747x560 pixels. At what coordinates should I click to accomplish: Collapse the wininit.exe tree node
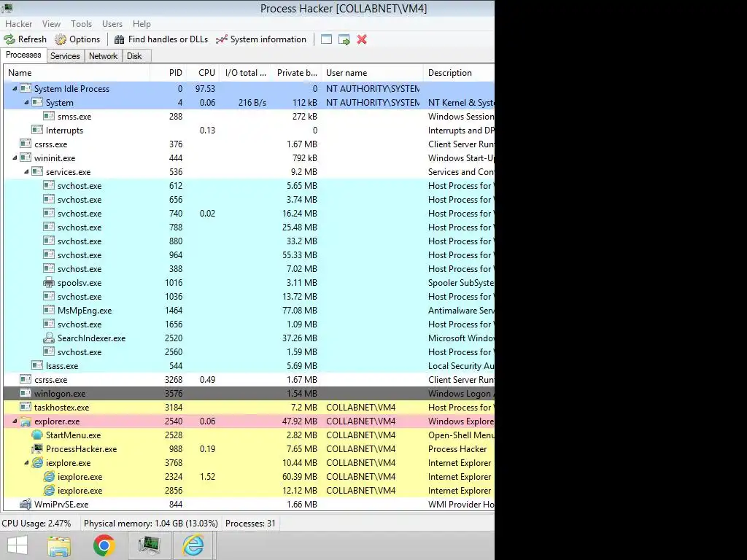[15, 157]
